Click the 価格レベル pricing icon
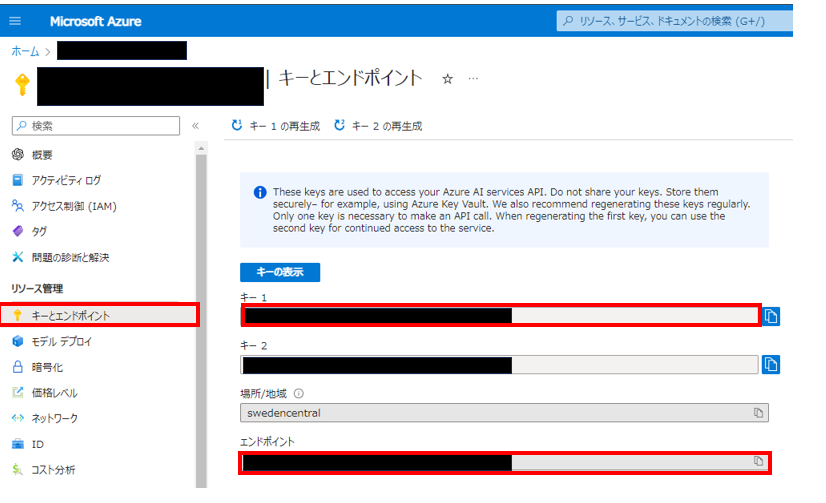Image resolution: width=826 pixels, height=503 pixels. (17, 392)
